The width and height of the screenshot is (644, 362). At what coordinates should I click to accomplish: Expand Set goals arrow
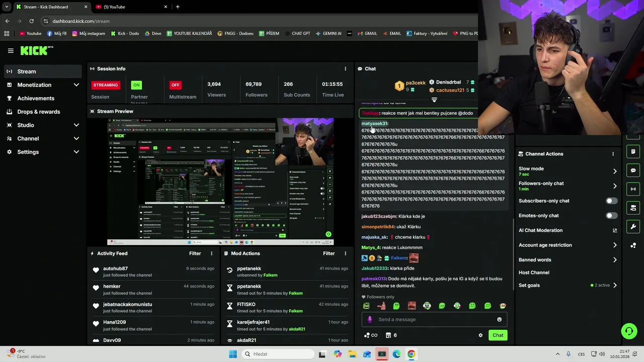[615, 286]
